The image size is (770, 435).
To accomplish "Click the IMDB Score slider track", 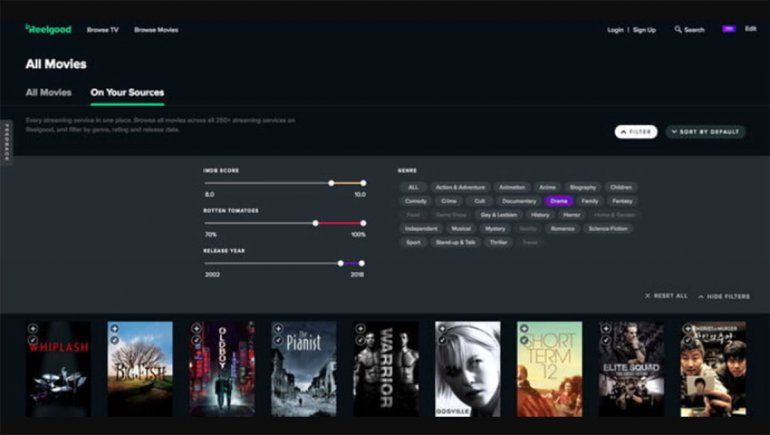I will (x=270, y=183).
